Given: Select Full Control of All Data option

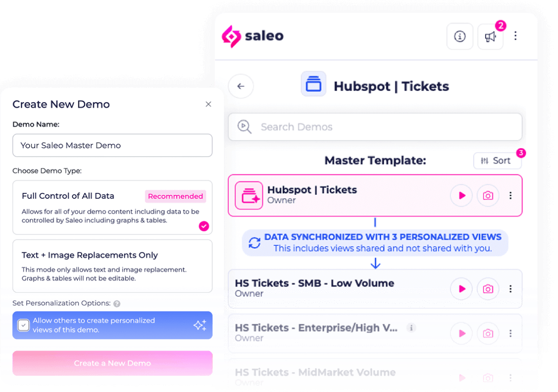Looking at the screenshot, I should (112, 207).
